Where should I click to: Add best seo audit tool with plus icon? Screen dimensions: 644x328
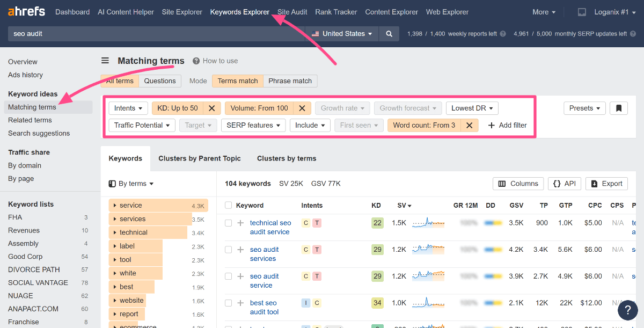240,303
